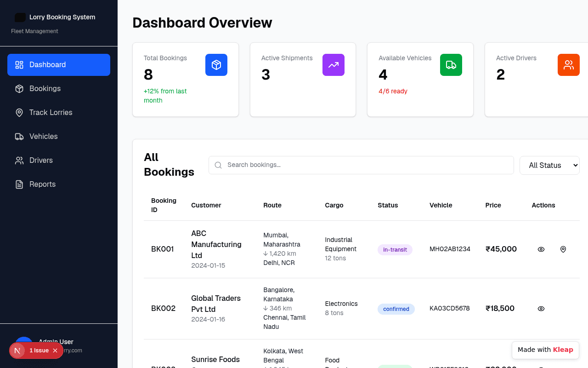
Task: Click the Electronics cargo cell
Action: click(x=341, y=304)
